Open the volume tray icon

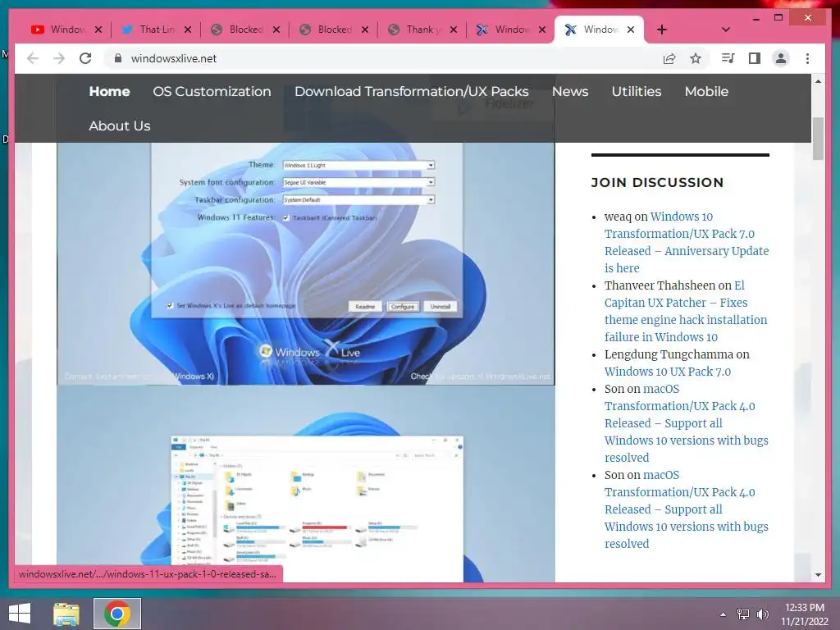(x=762, y=614)
